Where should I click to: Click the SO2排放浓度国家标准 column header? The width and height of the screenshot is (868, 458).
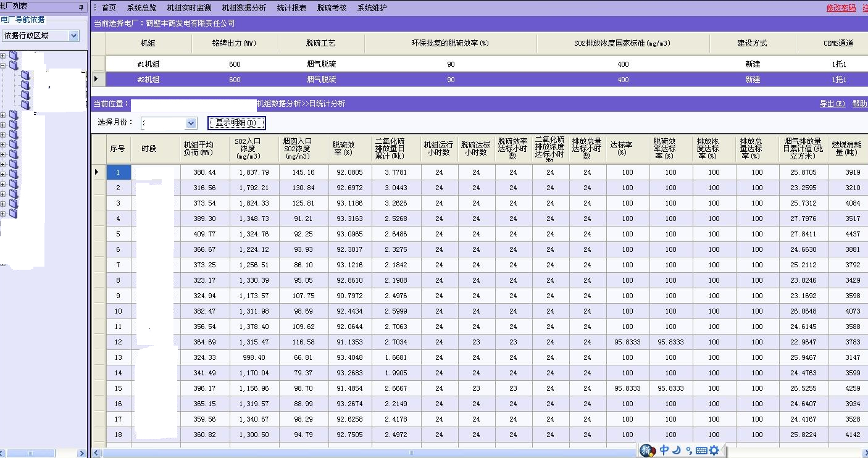(x=624, y=43)
